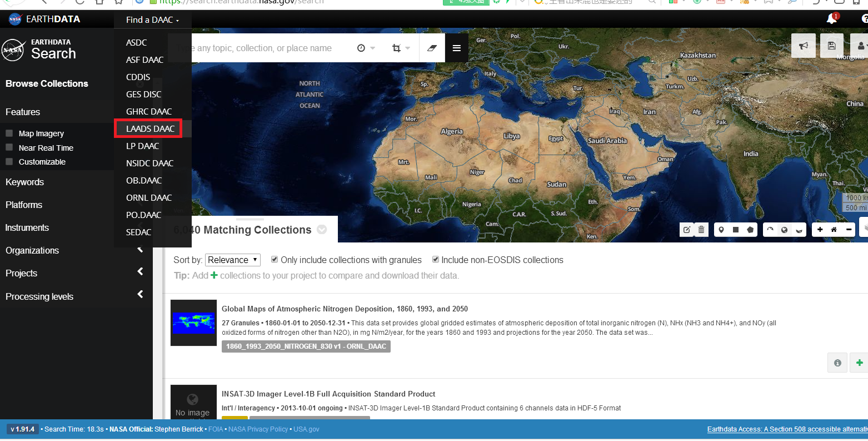Viewport: 868px width, 441px height.
Task: Open the notification bell
Action: tap(832, 19)
